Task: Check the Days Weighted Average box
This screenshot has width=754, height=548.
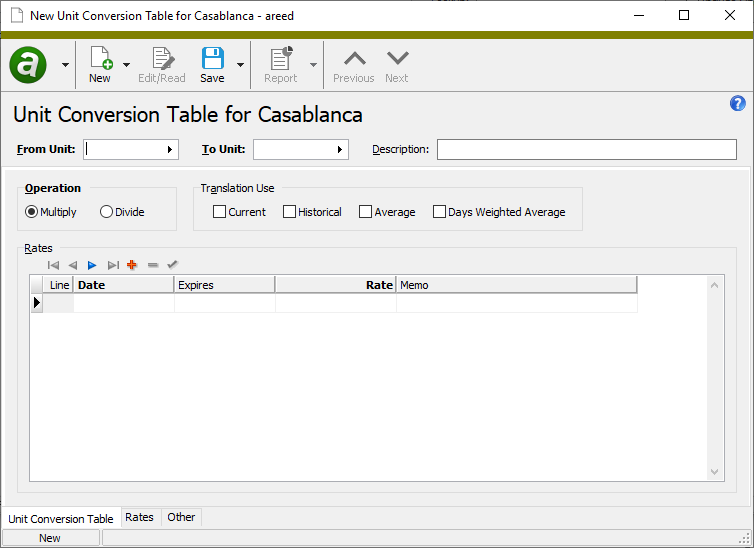Action: 439,212
